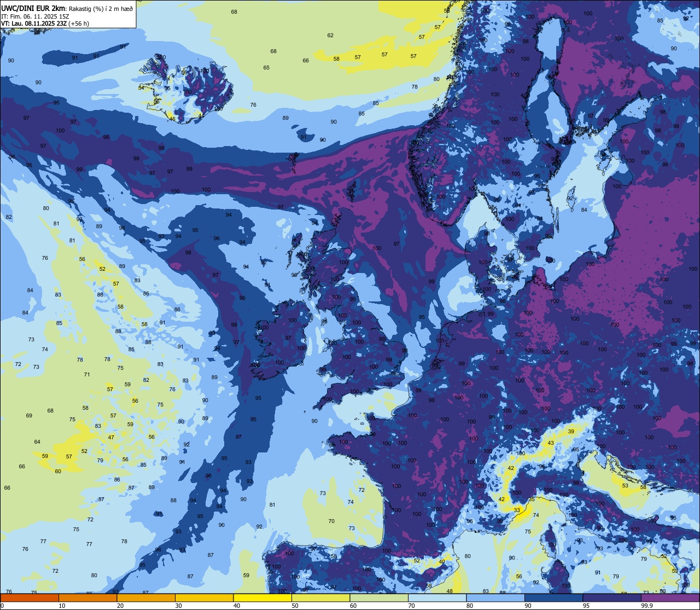Click the '39' humidity value over the Alps
The image size is (700, 610).
571,432
